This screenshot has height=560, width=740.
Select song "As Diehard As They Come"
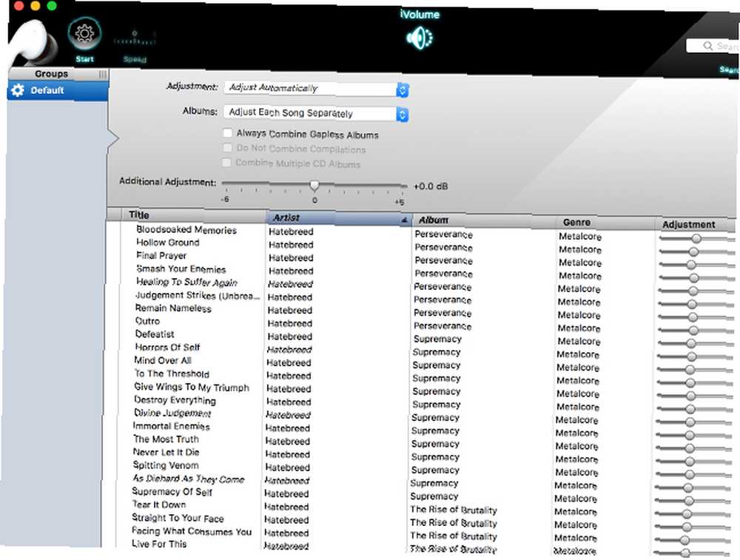tap(188, 479)
